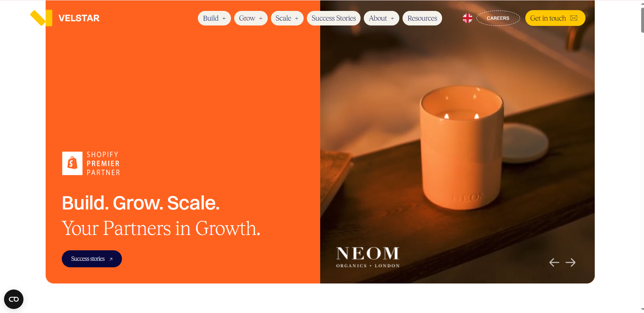This screenshot has width=644, height=313.
Task: Click the VELSTAR wordmark text
Action: pyautogui.click(x=79, y=18)
